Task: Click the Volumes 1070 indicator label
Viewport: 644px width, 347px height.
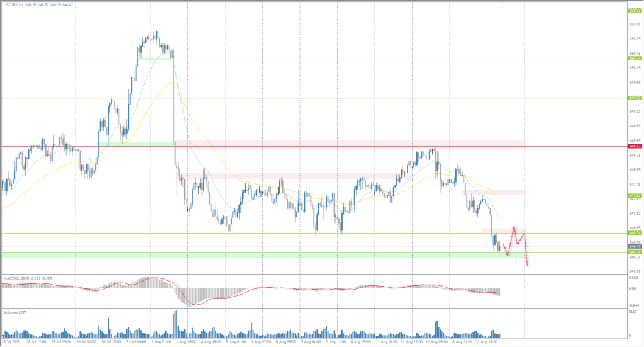Action: pos(14,312)
